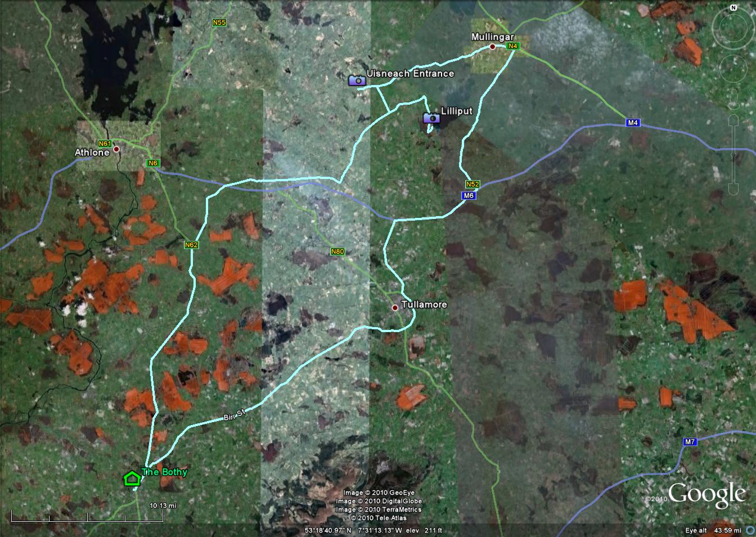Select the Tullamore town dot
This screenshot has width=756, height=537.
tap(395, 307)
